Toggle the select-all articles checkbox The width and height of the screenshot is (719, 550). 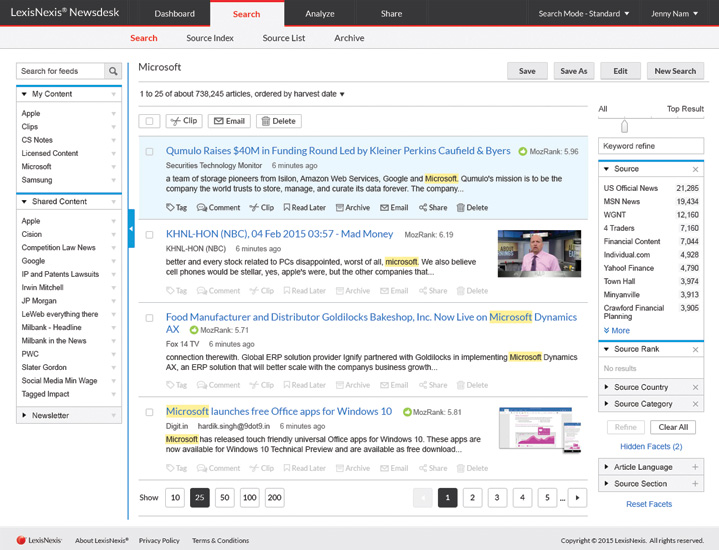point(150,121)
